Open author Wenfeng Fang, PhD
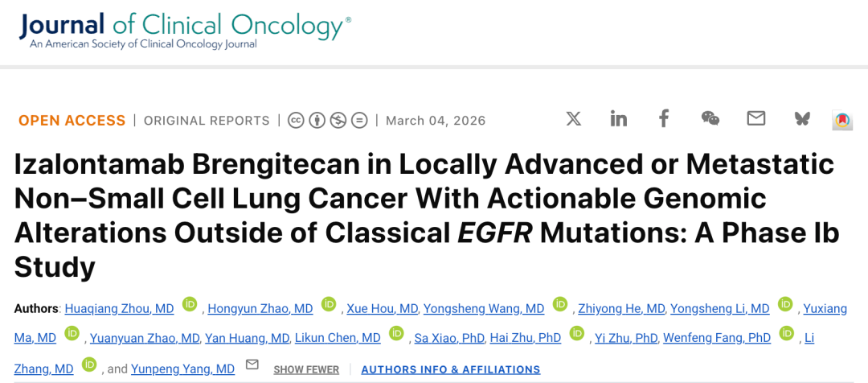Viewport: 868px width, 383px height. (x=717, y=338)
